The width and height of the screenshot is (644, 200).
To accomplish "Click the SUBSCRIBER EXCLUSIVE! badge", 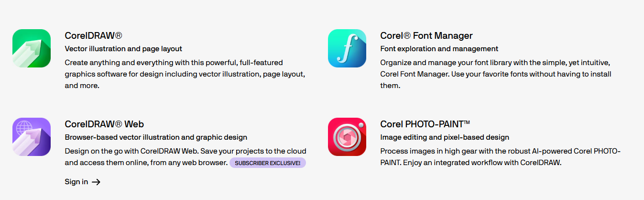I will [x=268, y=163].
